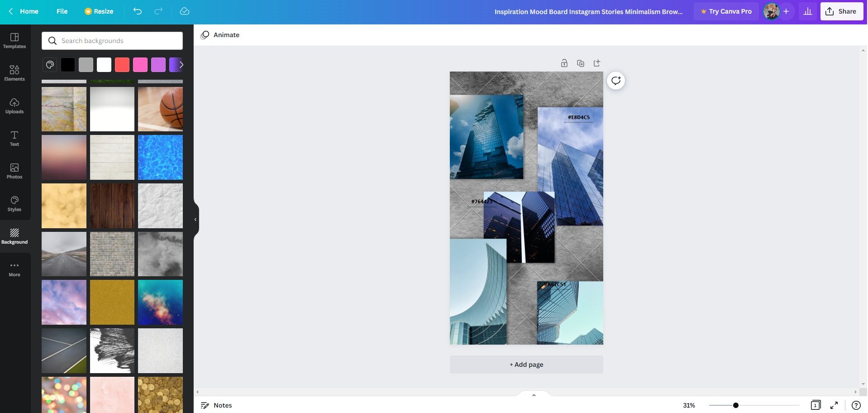Open the Photos panel
This screenshot has height=413, width=868.
tap(14, 171)
